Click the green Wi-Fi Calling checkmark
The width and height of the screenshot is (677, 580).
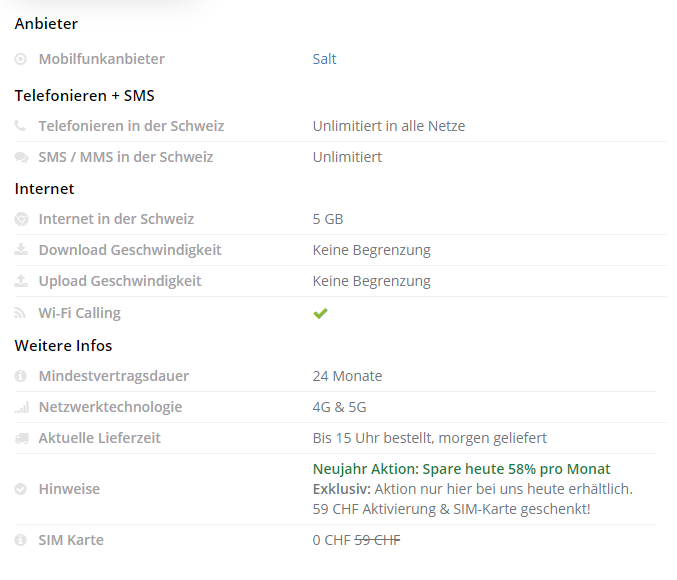320,313
